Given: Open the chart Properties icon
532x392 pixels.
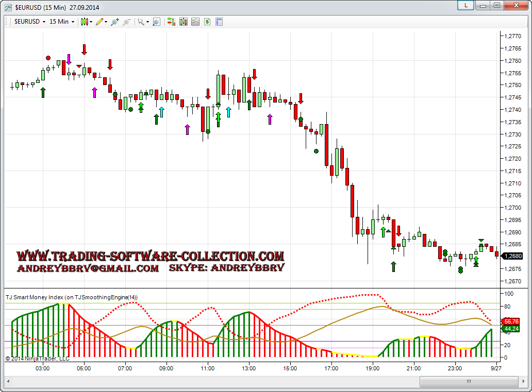Looking at the screenshot, I should click(x=219, y=22).
